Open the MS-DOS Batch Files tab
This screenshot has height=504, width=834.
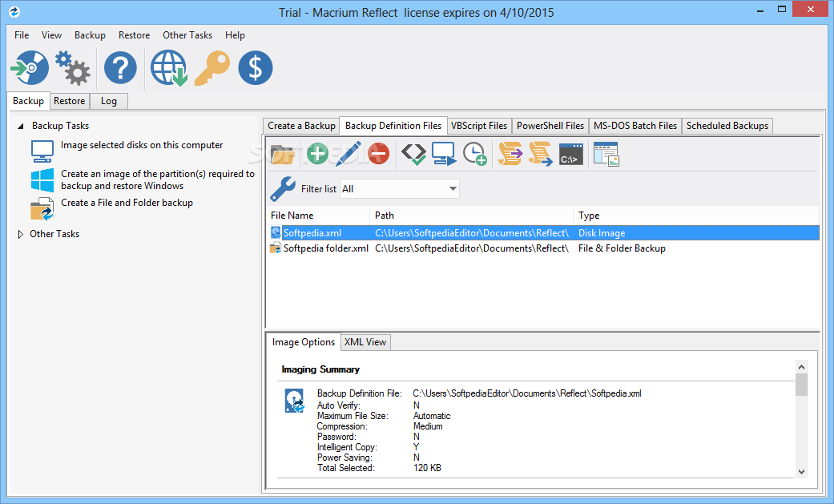click(x=635, y=126)
